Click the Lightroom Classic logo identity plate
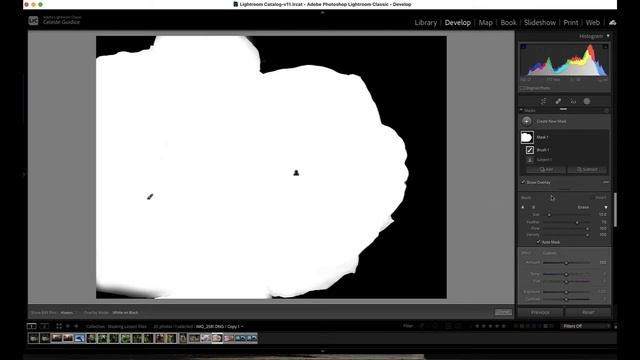 click(33, 20)
